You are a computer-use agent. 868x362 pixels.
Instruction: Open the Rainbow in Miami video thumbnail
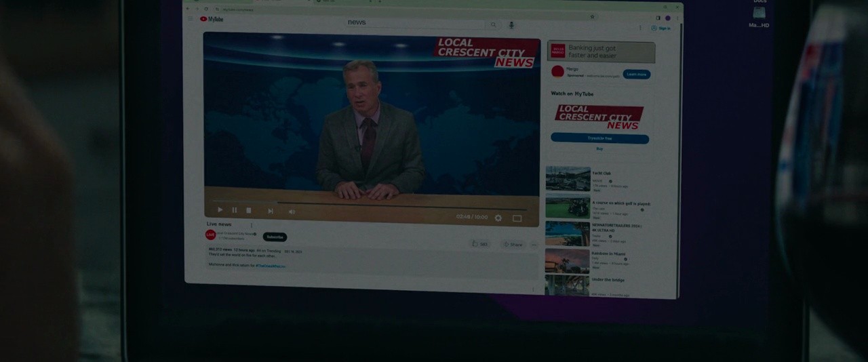(568, 260)
